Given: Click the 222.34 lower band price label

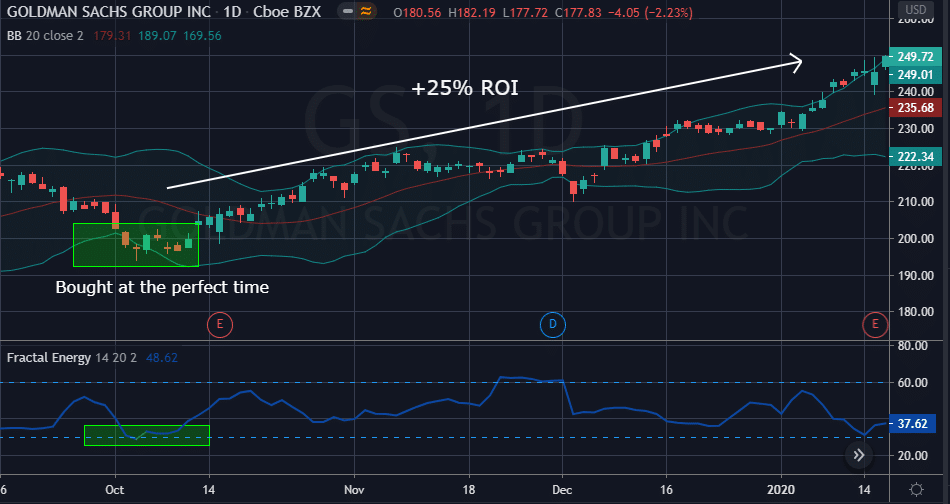Looking at the screenshot, I should pos(915,157).
